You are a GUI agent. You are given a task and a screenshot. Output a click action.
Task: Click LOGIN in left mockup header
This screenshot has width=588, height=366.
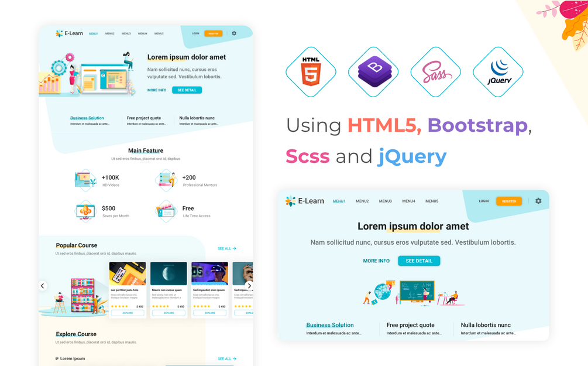[196, 33]
